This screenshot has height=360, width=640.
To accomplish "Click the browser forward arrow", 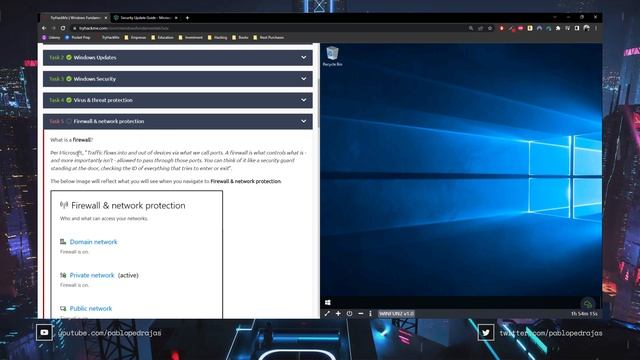I will coord(53,28).
